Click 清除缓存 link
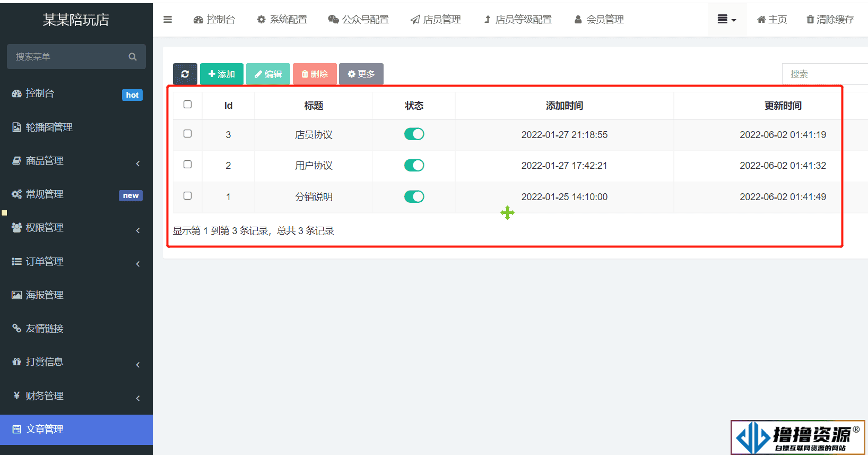This screenshot has width=868, height=455. click(830, 20)
